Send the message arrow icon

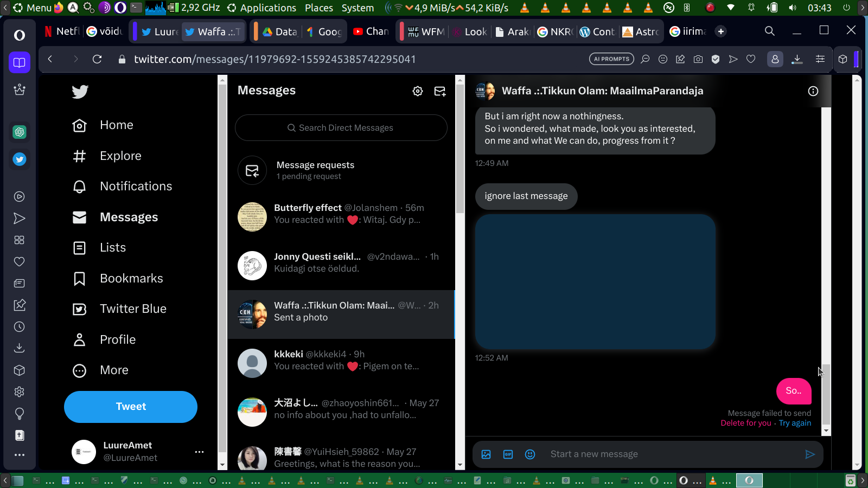coord(810,454)
